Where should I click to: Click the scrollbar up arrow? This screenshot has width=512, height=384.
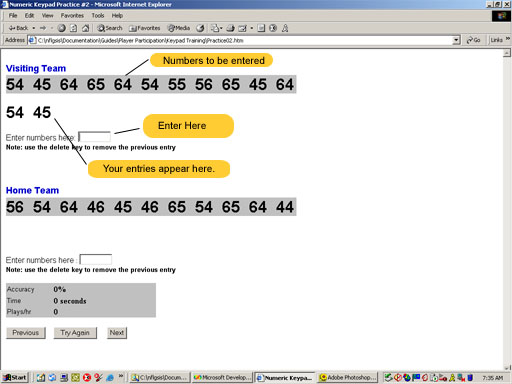(507, 53)
